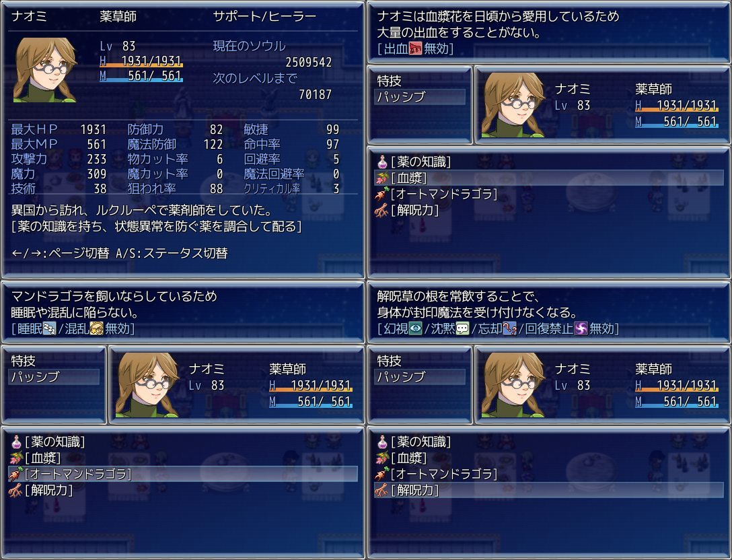Click the 幻視 eye status icon
This screenshot has height=560, width=732.
tap(415, 329)
